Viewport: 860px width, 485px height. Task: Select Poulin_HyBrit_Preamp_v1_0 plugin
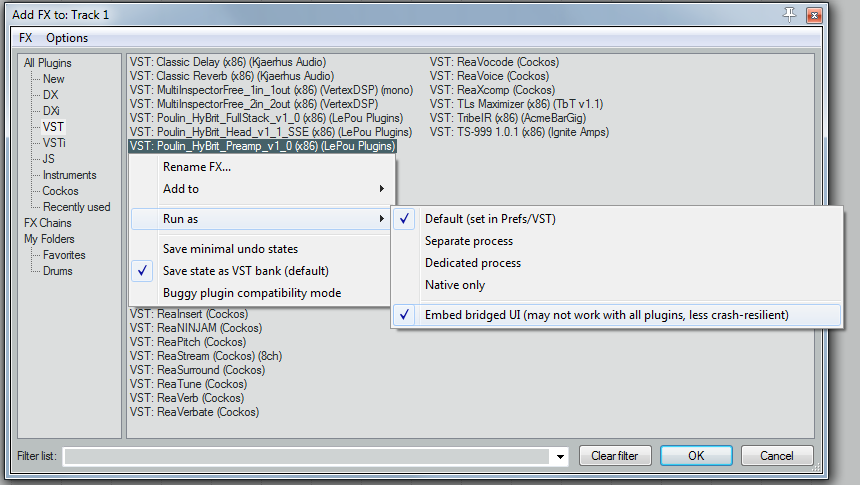pos(262,146)
